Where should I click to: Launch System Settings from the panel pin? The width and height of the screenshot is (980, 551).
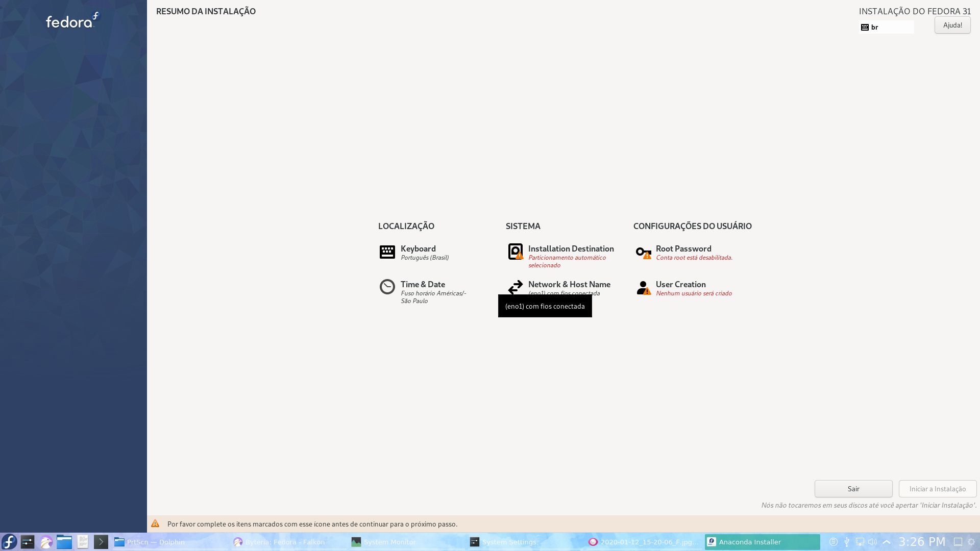pos(28,542)
